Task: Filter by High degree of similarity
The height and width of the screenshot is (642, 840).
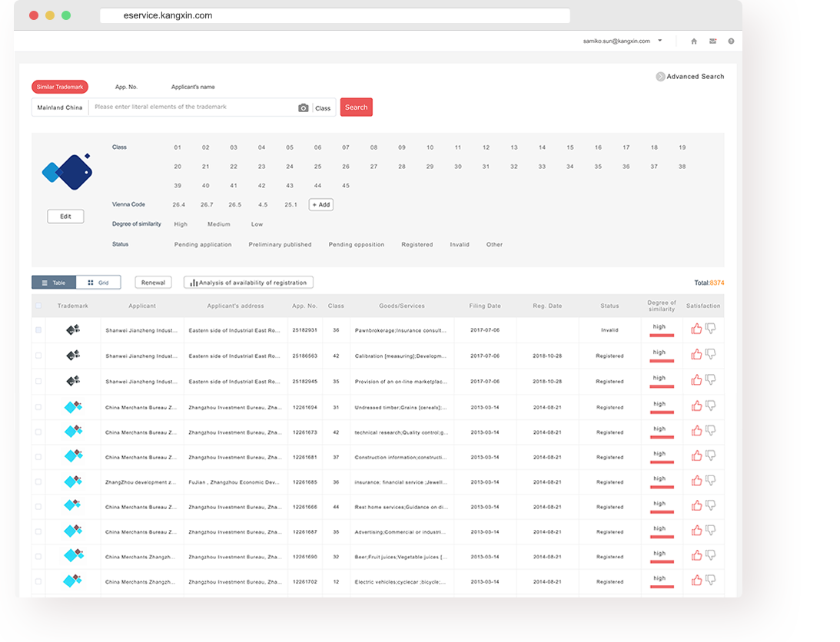Action: pyautogui.click(x=181, y=224)
